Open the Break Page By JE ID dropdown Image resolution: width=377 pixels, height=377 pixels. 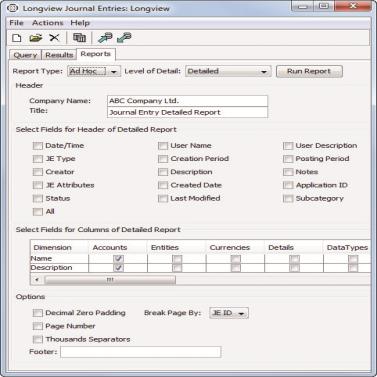229,313
